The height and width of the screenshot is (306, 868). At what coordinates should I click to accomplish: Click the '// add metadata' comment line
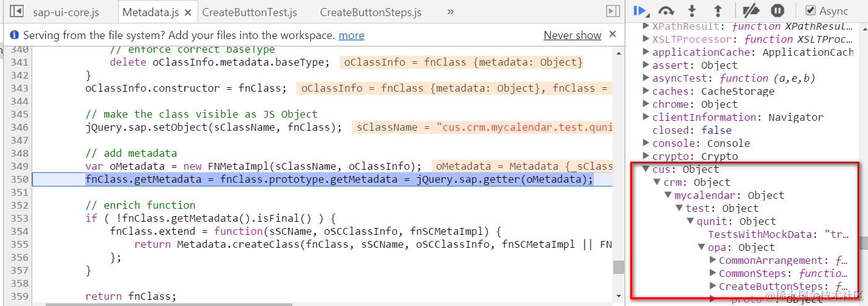pos(131,153)
